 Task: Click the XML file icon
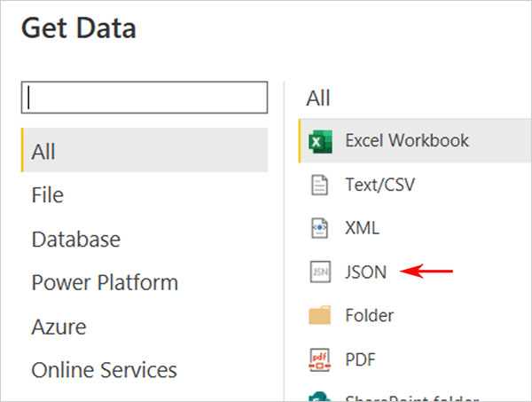click(318, 228)
